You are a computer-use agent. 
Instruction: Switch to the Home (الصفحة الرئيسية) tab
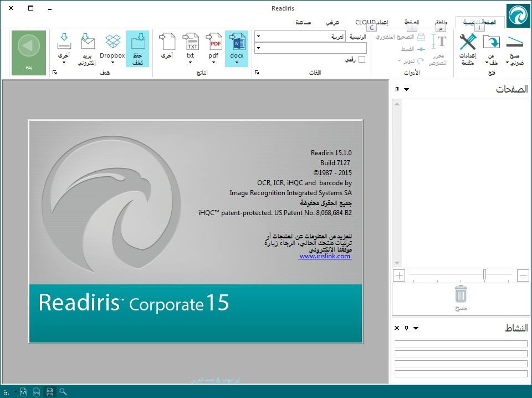[x=479, y=22]
